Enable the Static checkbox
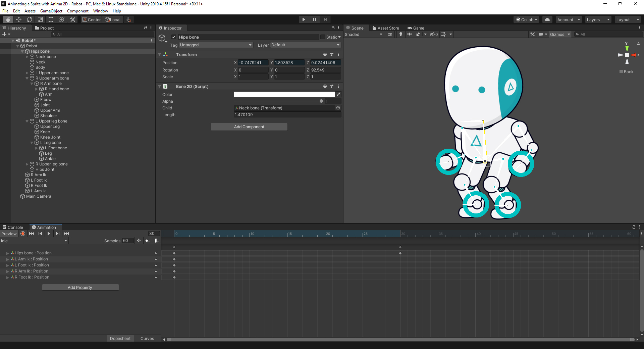The width and height of the screenshot is (644, 349). point(323,37)
